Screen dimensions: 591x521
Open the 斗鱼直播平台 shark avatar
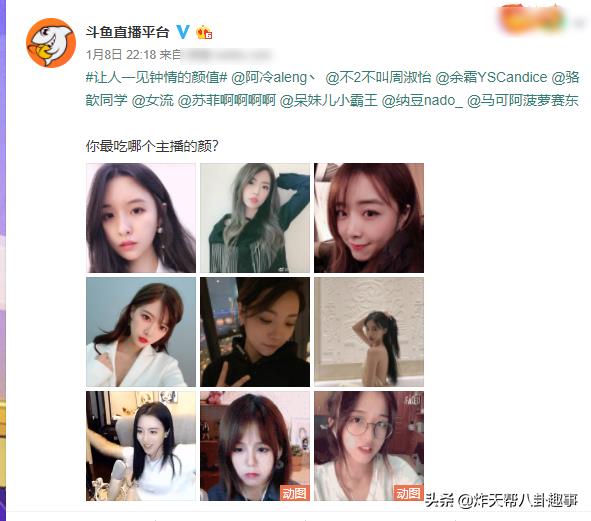coord(51,43)
